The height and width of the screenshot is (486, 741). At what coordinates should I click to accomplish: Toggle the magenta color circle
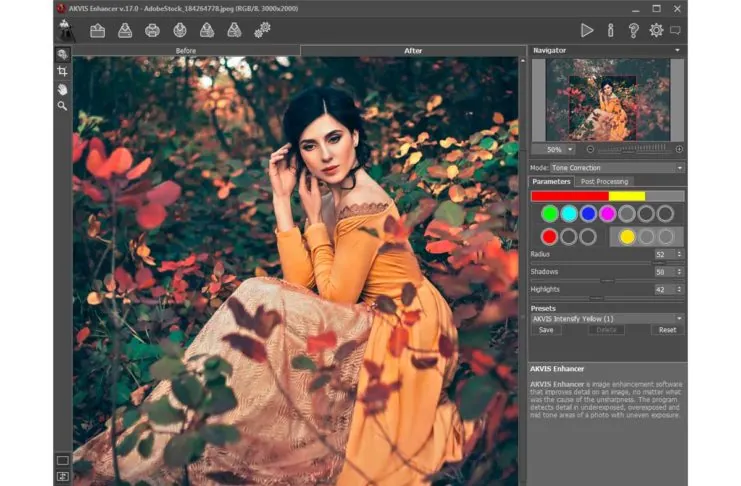(607, 213)
